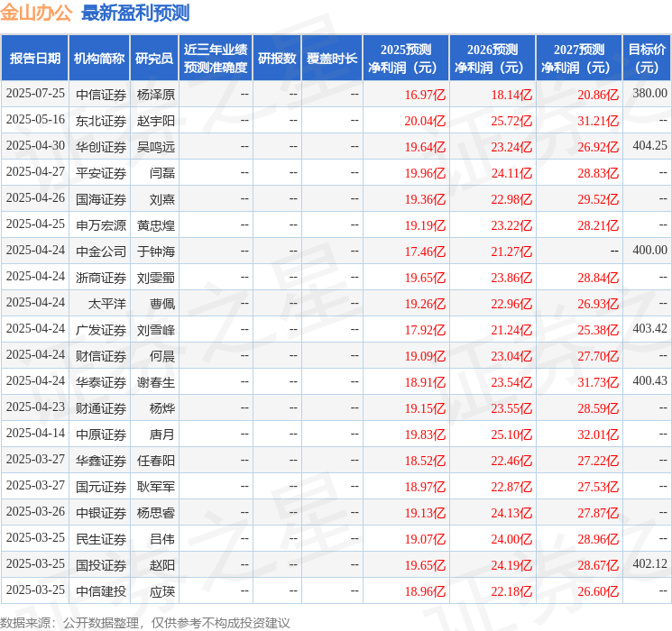This screenshot has height=631, width=672.
Task: Click the 数据来源 footer note
Action: point(145,622)
